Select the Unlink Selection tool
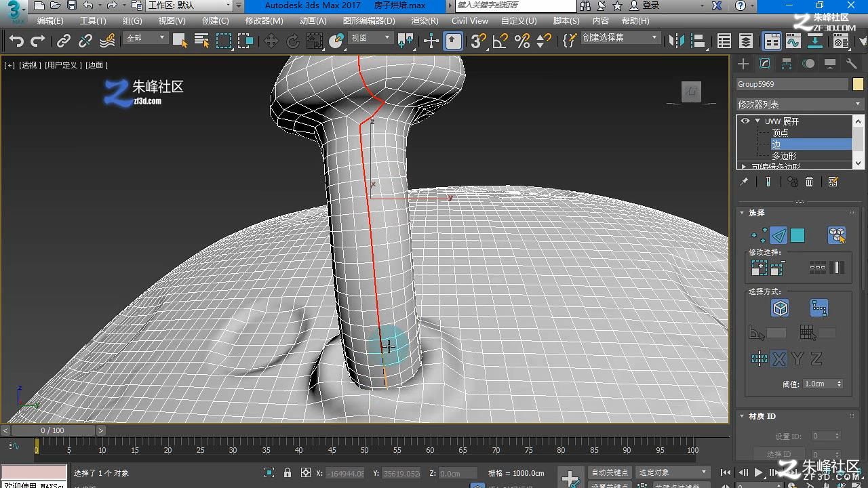The image size is (868, 488). [85, 41]
